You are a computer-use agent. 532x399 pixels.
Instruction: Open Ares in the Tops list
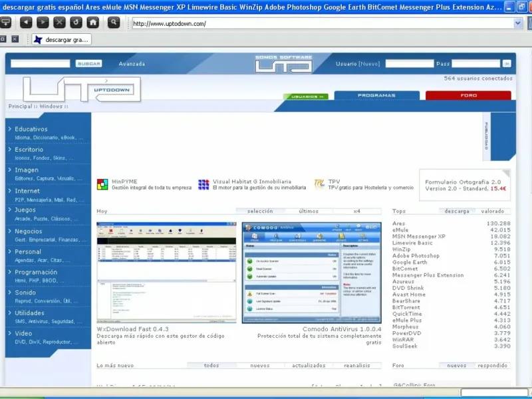[x=398, y=223]
